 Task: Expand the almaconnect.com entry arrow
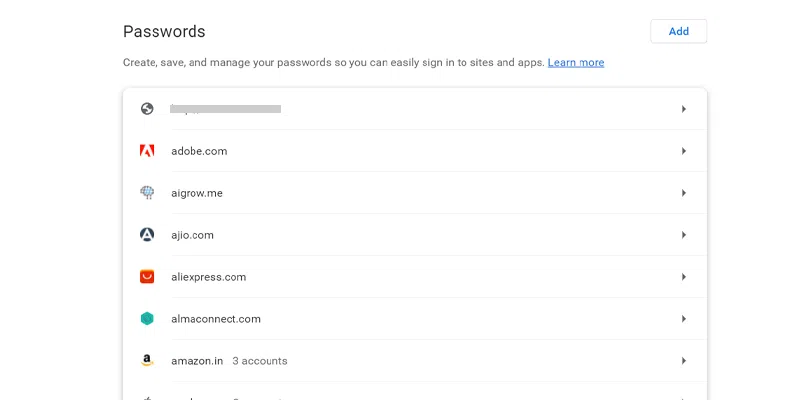click(684, 319)
